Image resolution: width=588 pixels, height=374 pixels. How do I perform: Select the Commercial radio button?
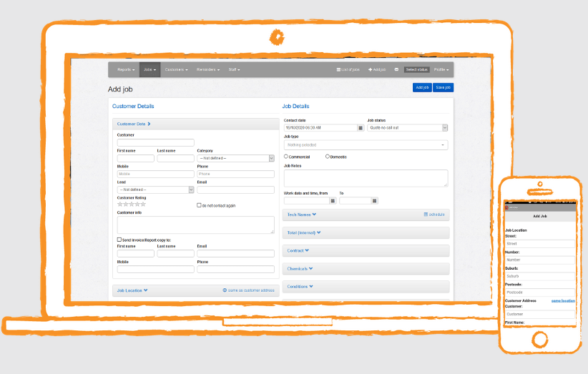coord(286,156)
